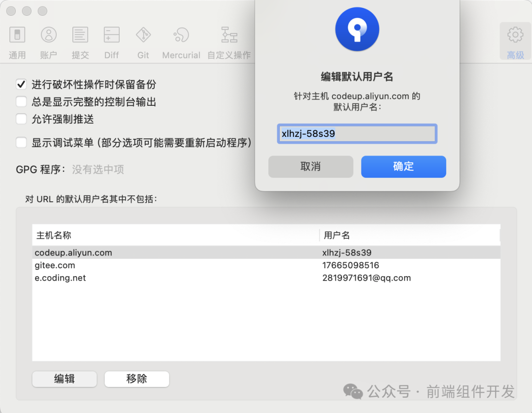532x413 pixels.
Task: Click username 2819971691@qq.com in the table
Action: click(366, 278)
